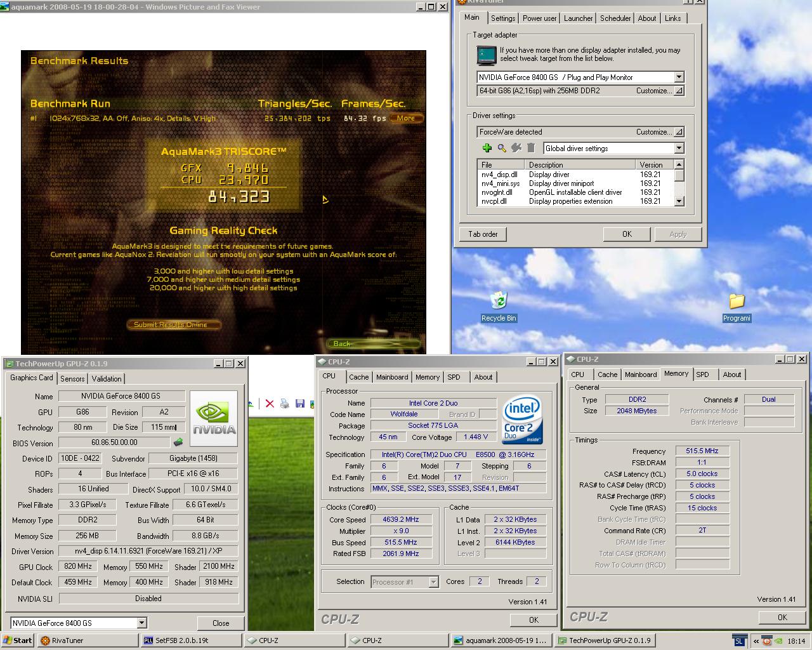This screenshot has width=812, height=650.
Task: Click the green plus add-profile icon in RivaTuner
Action: coord(487,148)
